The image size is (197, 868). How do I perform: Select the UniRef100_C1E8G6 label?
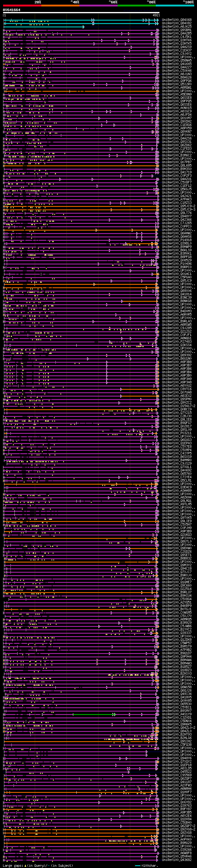tap(177, 125)
